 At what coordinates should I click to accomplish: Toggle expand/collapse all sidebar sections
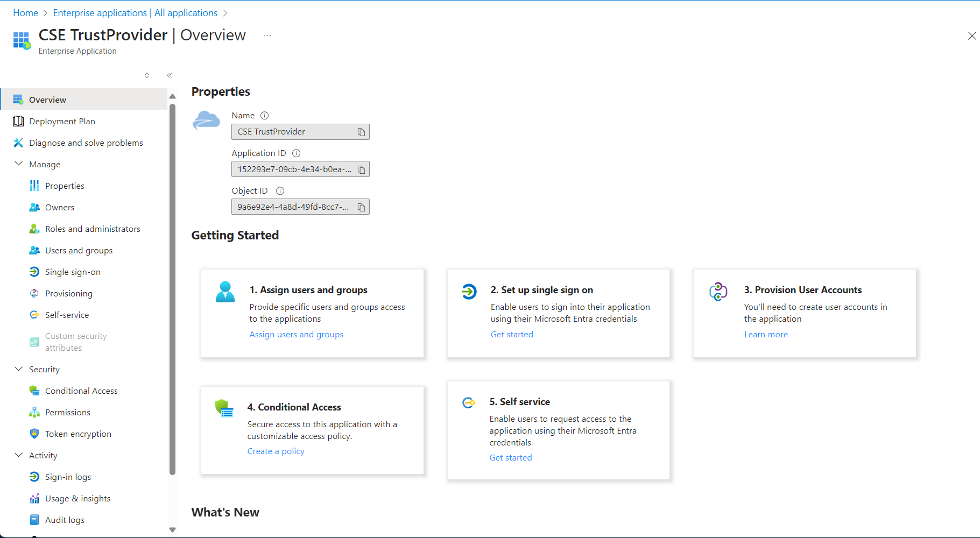coord(147,75)
